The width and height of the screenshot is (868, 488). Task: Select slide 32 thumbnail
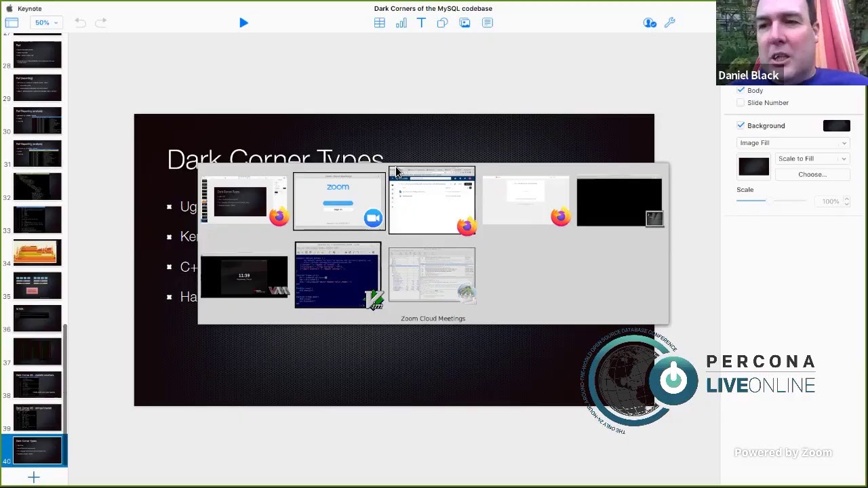pyautogui.click(x=37, y=187)
